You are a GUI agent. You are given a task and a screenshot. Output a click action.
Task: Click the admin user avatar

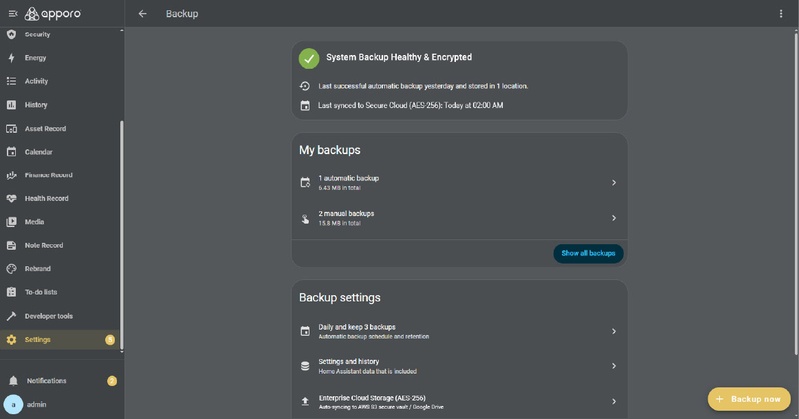tap(13, 404)
